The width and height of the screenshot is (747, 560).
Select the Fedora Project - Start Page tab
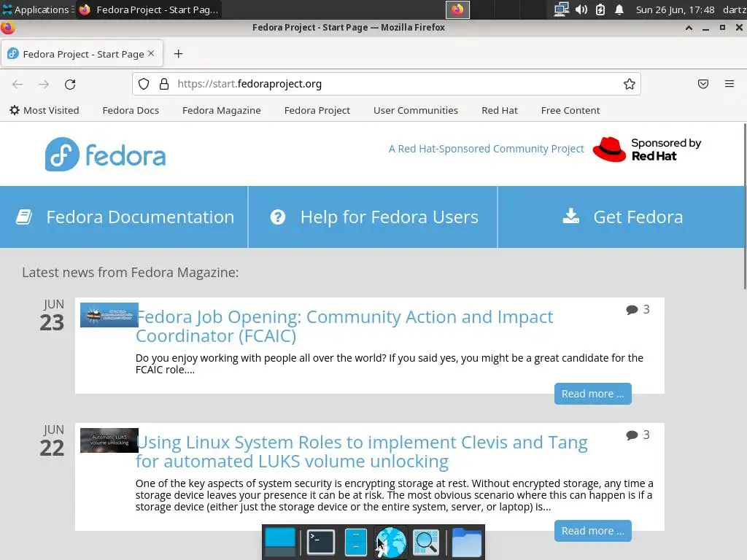tap(82, 54)
